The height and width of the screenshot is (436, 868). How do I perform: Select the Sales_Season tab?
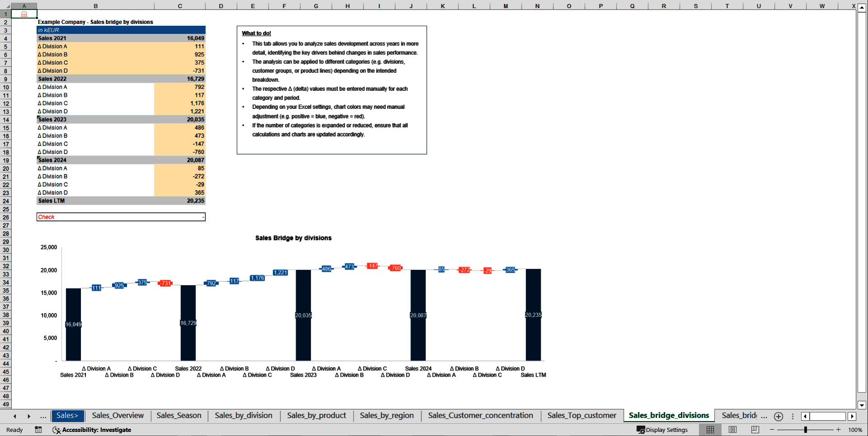click(179, 415)
